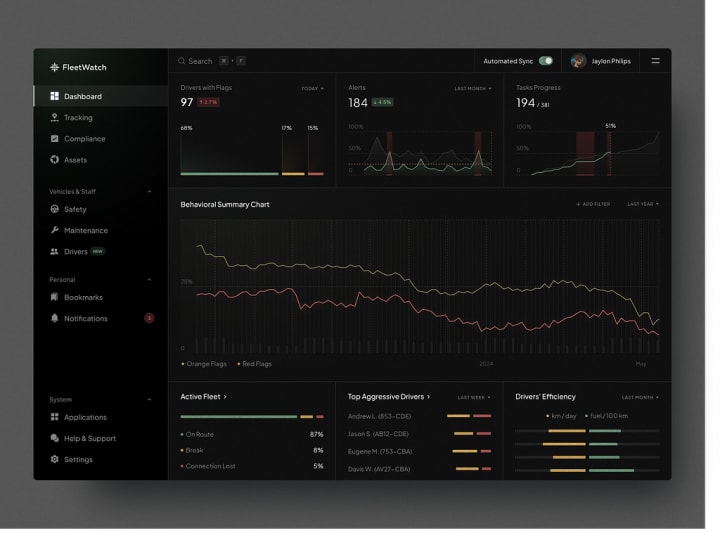Click the Tracking pin icon
The height and width of the screenshot is (540, 720).
[x=55, y=118]
